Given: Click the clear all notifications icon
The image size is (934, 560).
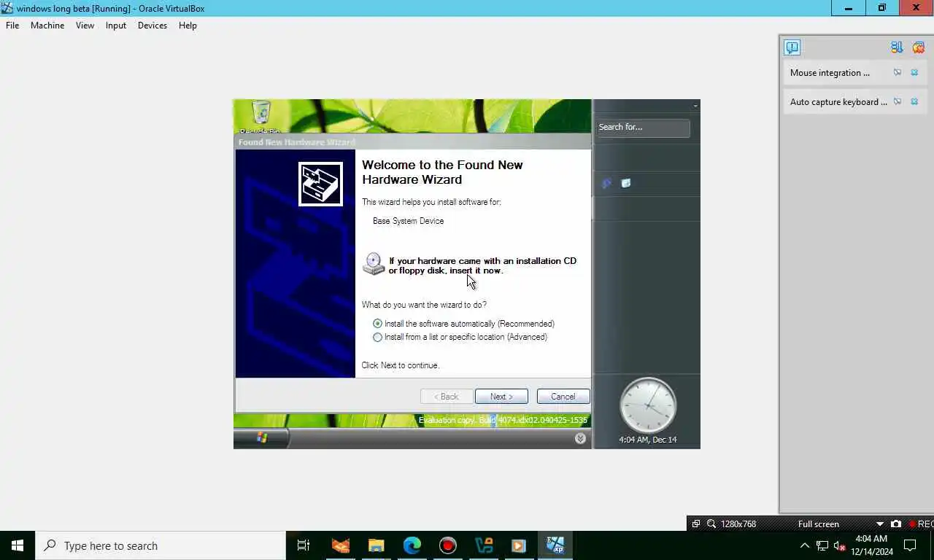Looking at the screenshot, I should pos(918,47).
